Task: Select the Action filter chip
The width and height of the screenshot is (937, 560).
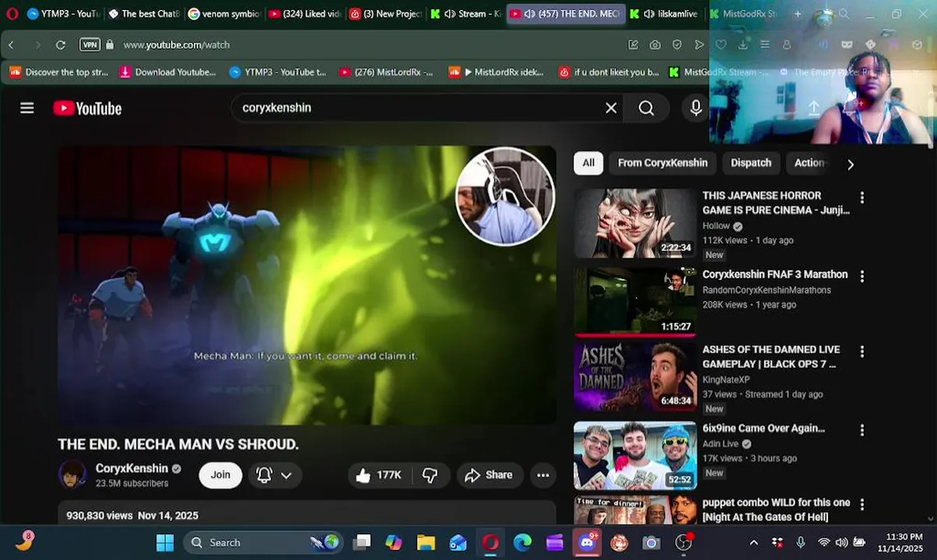Action: 809,163
